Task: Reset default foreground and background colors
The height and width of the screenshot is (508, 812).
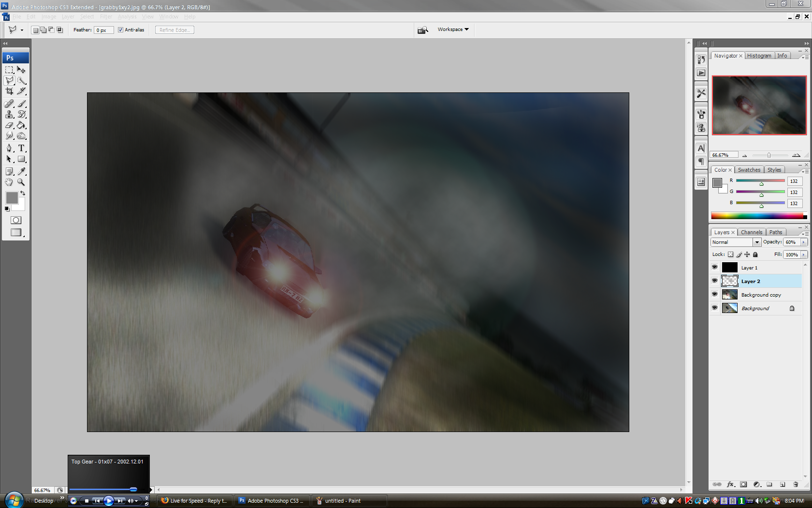Action: (x=7, y=209)
